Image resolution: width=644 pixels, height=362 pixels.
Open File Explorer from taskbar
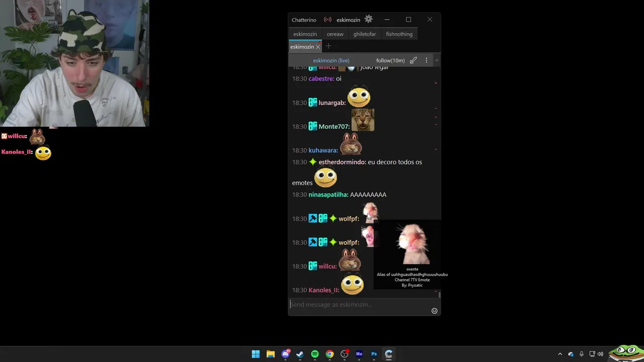270,354
